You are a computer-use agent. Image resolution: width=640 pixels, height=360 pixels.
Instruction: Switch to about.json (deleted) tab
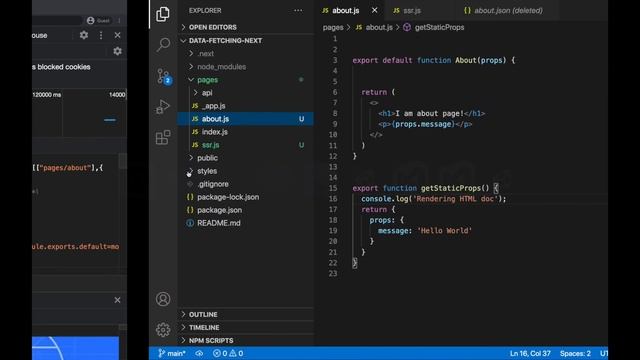(503, 11)
